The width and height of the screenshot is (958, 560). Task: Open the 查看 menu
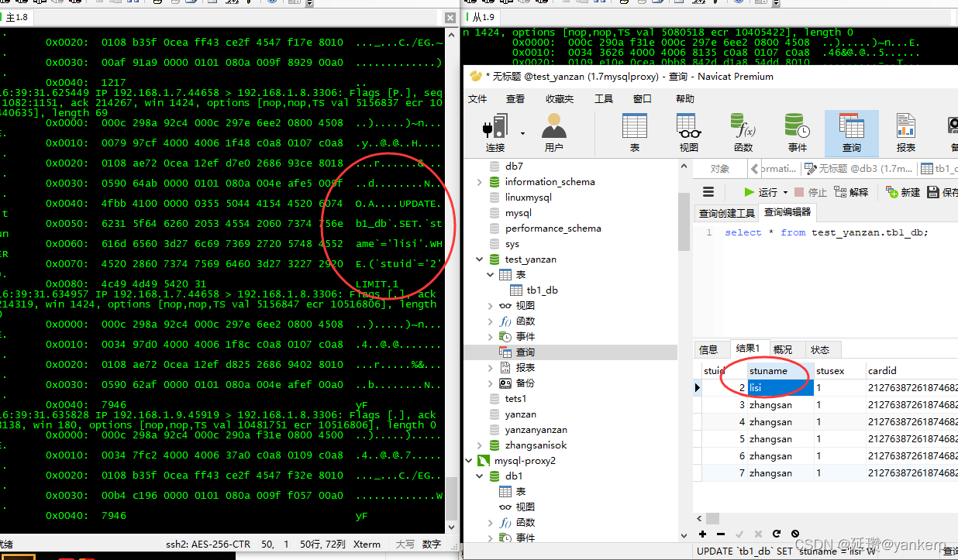click(515, 99)
